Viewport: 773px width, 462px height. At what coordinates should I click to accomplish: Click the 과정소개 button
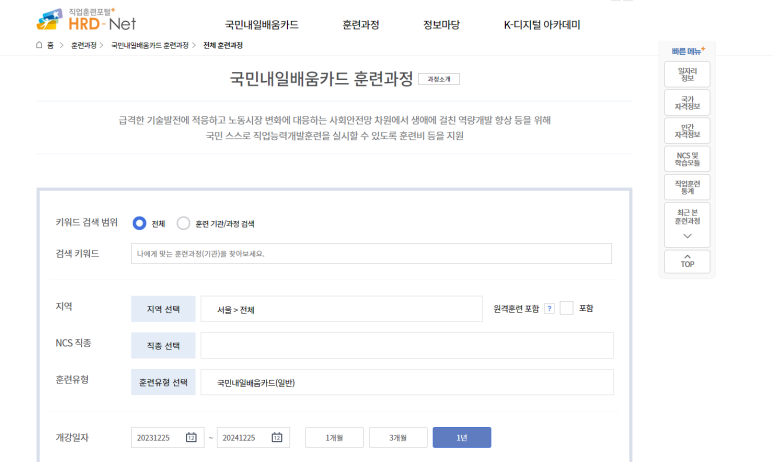coord(439,79)
